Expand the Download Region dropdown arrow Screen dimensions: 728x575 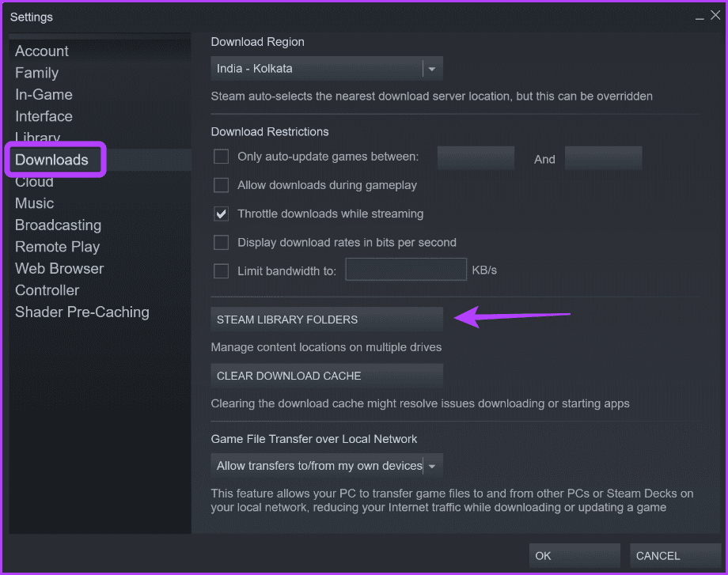[x=432, y=69]
